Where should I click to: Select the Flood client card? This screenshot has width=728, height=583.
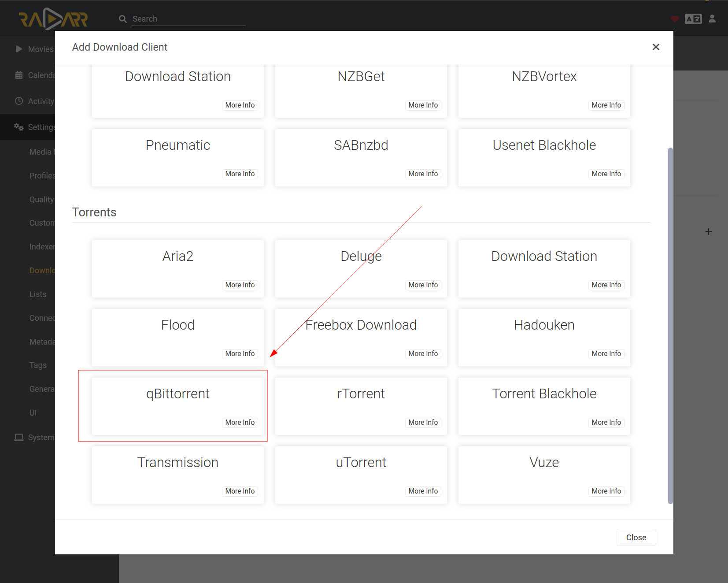click(x=178, y=338)
